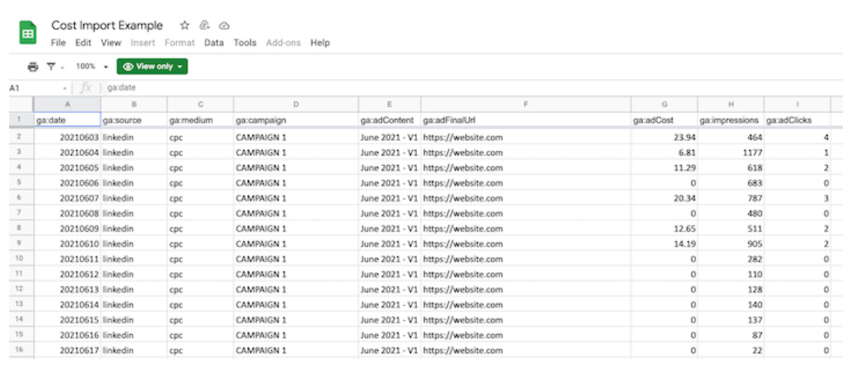Open the Google Sheets home icon

(x=28, y=33)
